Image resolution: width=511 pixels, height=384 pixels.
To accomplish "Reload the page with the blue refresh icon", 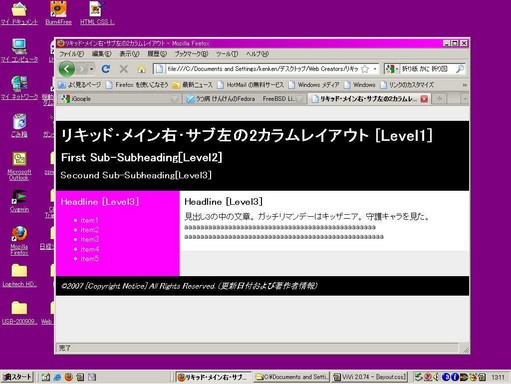I will click(x=106, y=69).
